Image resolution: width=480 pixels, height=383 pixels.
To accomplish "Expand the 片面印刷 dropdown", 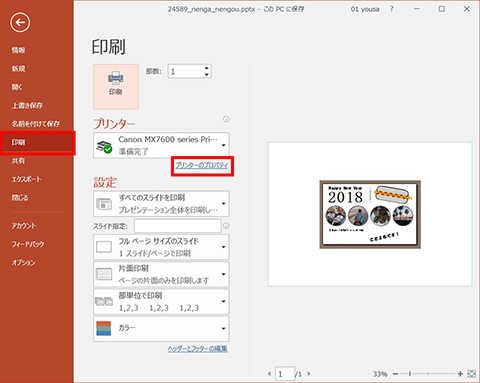I will point(161,274).
